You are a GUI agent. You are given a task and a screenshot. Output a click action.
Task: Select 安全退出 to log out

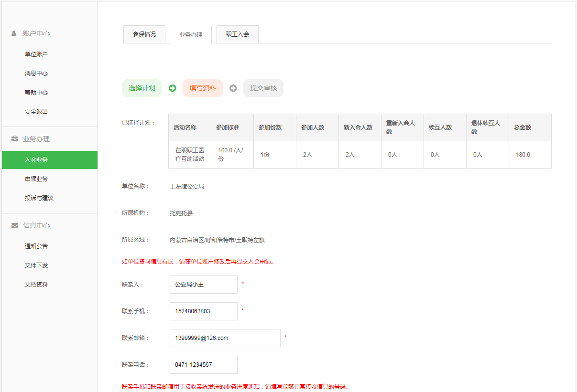[36, 112]
